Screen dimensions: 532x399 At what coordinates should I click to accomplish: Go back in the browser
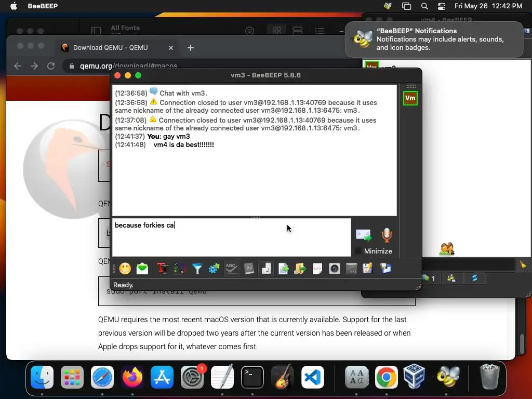18,66
